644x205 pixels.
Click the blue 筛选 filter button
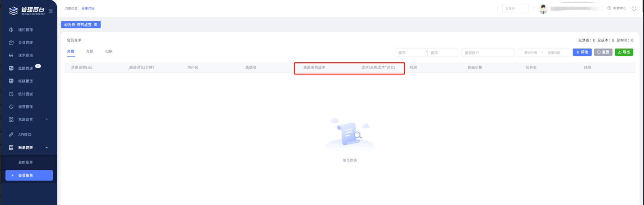(x=582, y=52)
